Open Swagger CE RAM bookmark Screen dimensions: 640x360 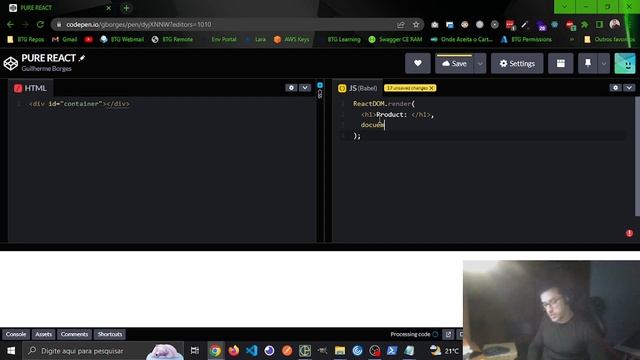pos(395,39)
